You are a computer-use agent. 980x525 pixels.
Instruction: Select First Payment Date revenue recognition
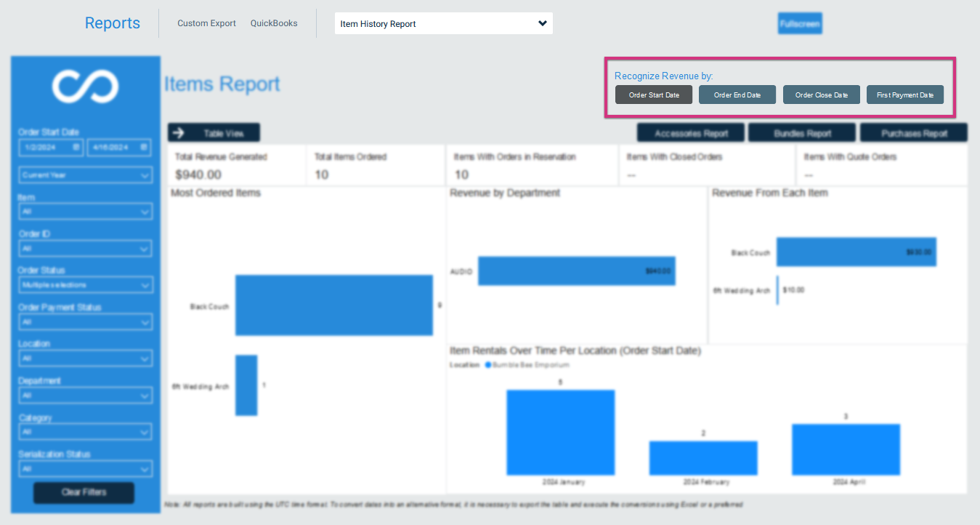(x=905, y=95)
